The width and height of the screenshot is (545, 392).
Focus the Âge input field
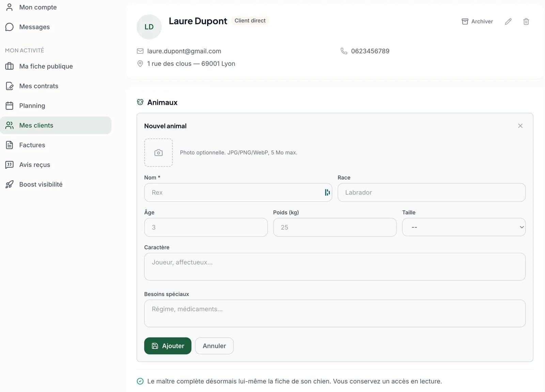[x=206, y=227]
